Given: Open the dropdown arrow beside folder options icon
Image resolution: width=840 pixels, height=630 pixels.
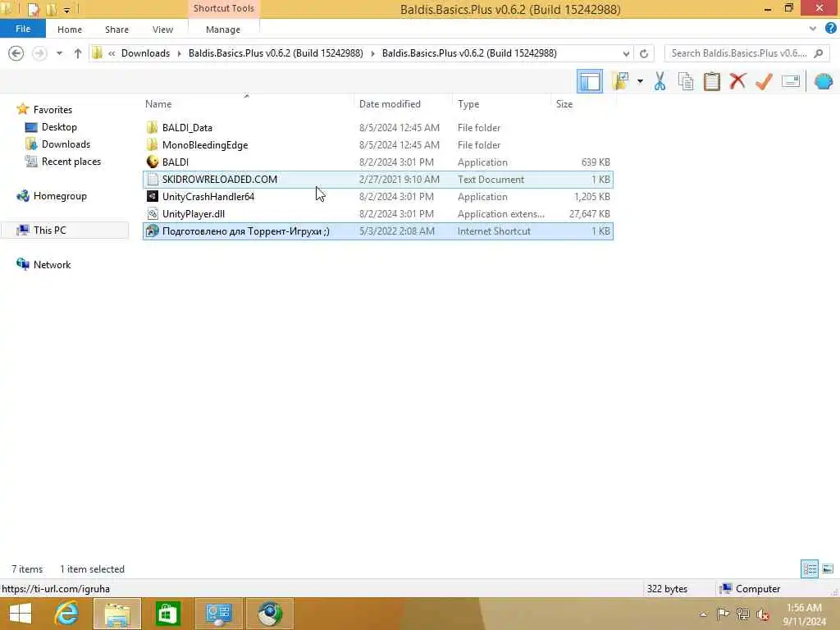Looking at the screenshot, I should point(640,81).
